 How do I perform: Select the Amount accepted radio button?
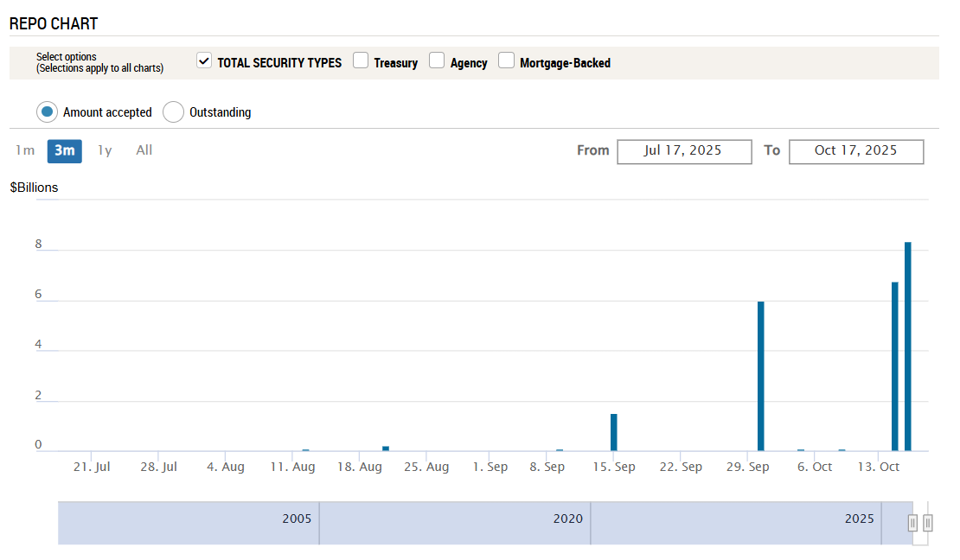47,112
